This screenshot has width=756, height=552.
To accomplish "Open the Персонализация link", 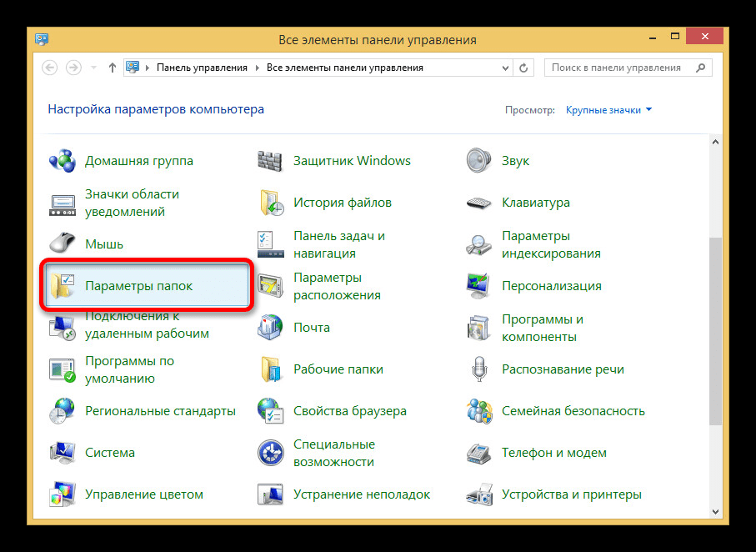I will [x=551, y=286].
